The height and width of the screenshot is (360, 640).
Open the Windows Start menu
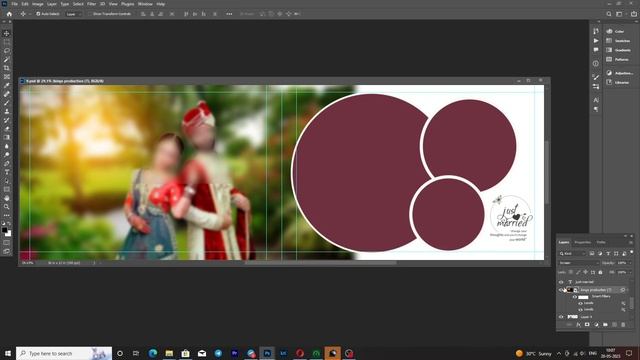coord(7,353)
